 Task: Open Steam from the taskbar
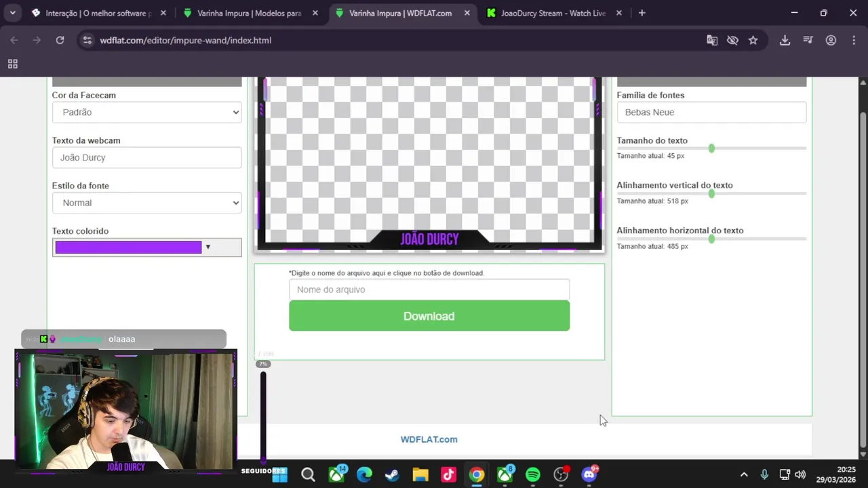(392, 475)
